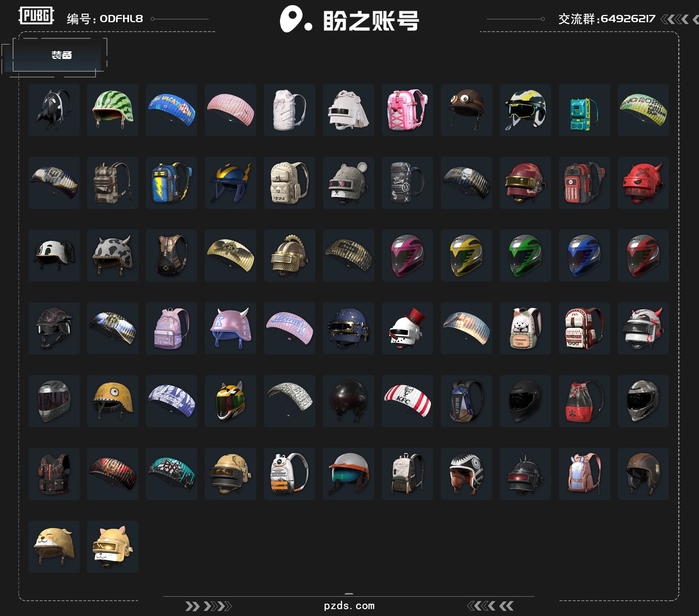
Task: Select the orca whale backpack item
Action: pyautogui.click(x=54, y=110)
